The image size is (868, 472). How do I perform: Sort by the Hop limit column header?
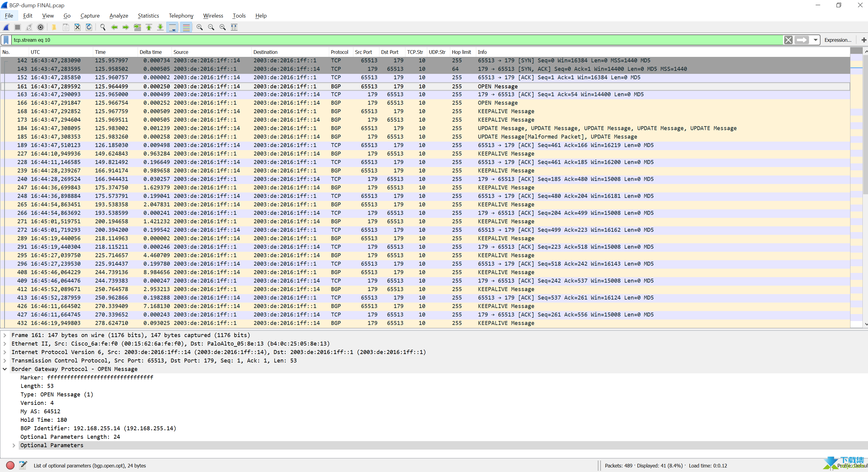[463, 52]
